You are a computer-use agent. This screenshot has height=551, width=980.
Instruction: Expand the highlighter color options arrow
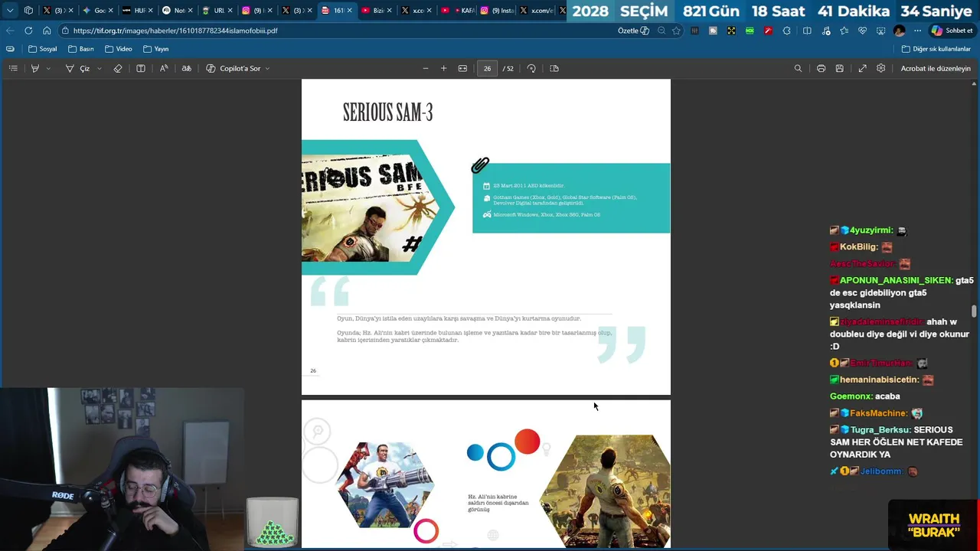click(48, 68)
